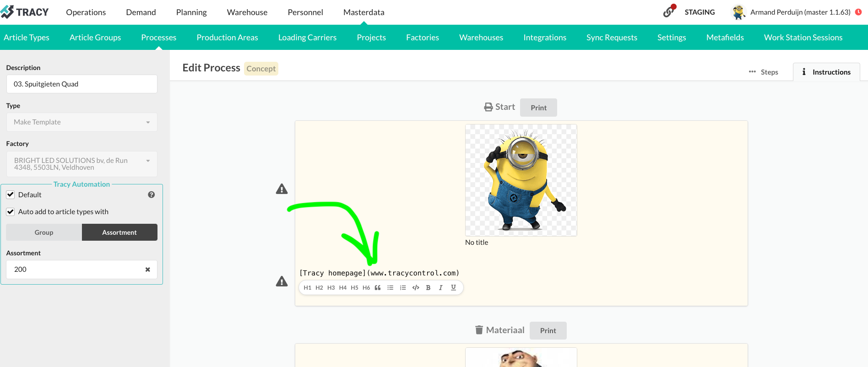Toggle Auto add to article types checkbox

pos(11,212)
